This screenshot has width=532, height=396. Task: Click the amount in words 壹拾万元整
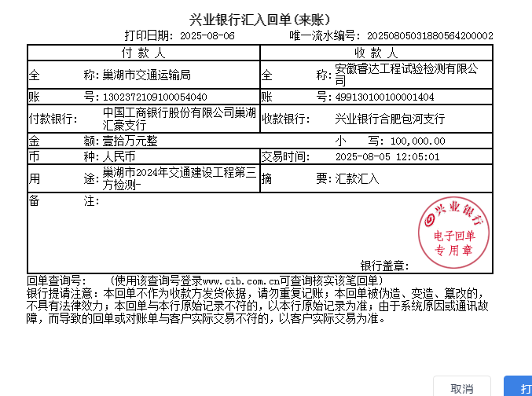(x=130, y=141)
